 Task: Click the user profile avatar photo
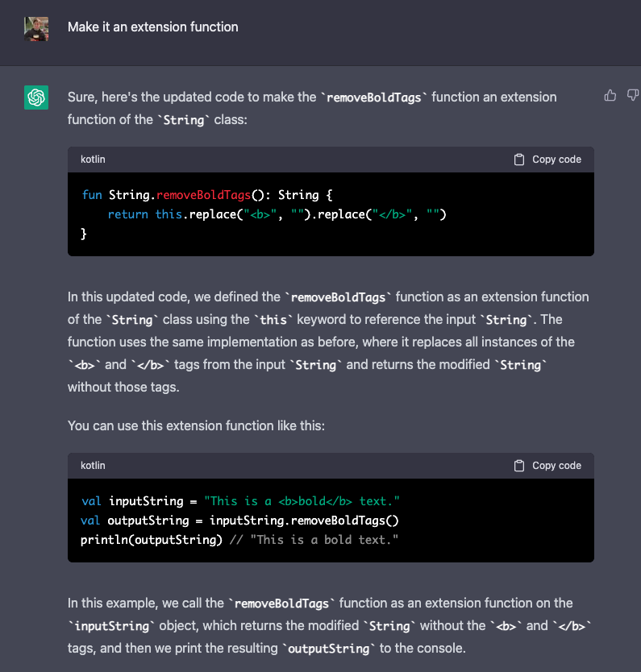36,29
